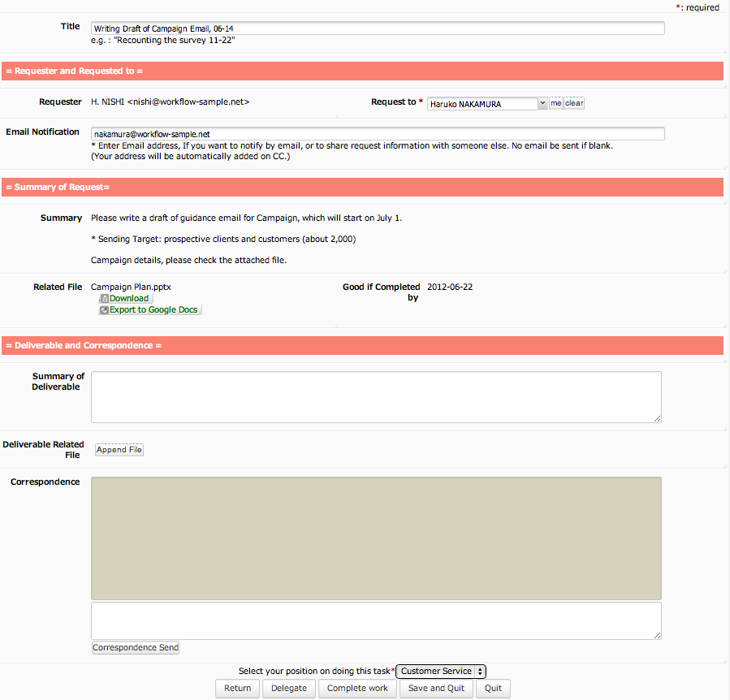The image size is (730, 700).
Task: Delegate this task to someone else
Action: point(288,688)
